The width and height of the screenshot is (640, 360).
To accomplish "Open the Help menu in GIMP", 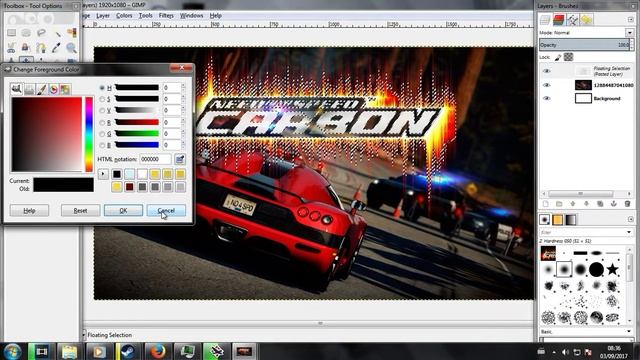I will pos(216,16).
